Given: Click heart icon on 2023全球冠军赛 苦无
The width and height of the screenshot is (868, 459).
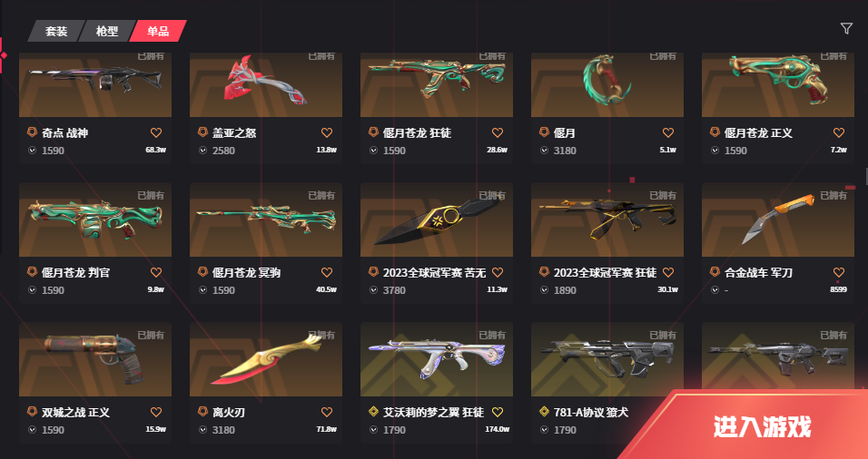Looking at the screenshot, I should click(x=498, y=272).
